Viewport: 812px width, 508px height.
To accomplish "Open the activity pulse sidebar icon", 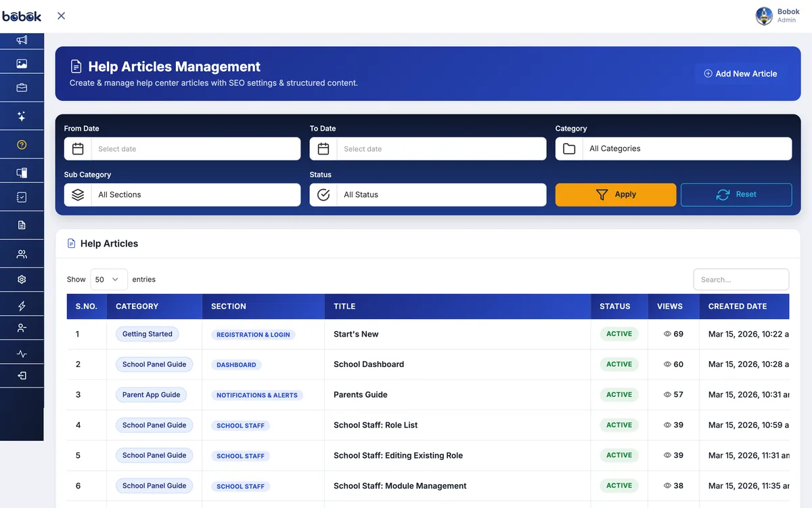I will tap(22, 354).
